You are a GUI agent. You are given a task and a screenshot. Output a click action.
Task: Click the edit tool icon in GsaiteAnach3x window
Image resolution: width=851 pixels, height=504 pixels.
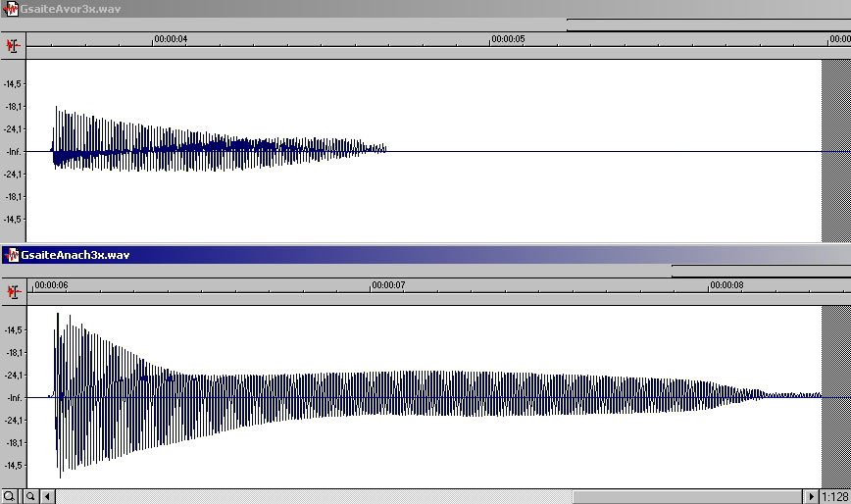[13, 292]
